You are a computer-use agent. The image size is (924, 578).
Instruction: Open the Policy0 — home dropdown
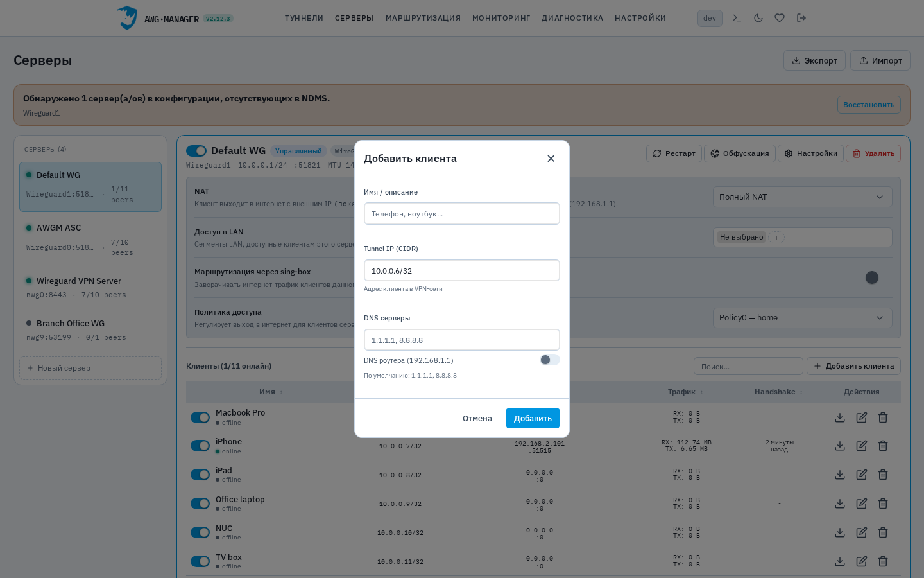(x=802, y=318)
